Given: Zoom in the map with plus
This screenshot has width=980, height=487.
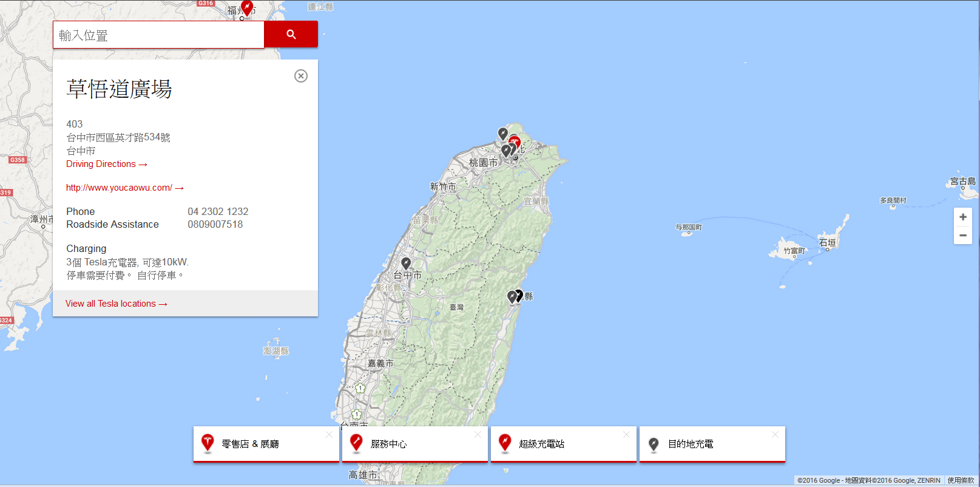Looking at the screenshot, I should 963,217.
